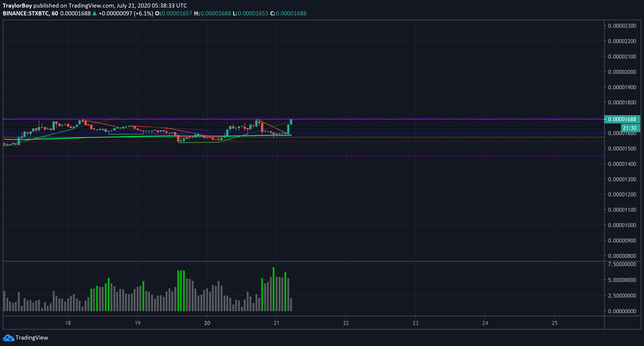Screen dimensions: 644x346
Task: Click the 0.00001100 price axis label
Action: (622, 210)
